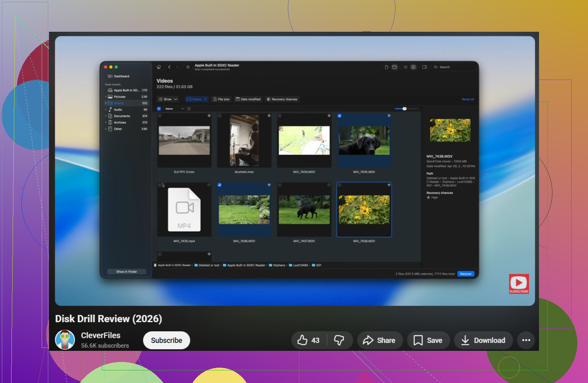Screen dimensions: 588x383
Task: Expand the Other category
Action: tap(106, 129)
